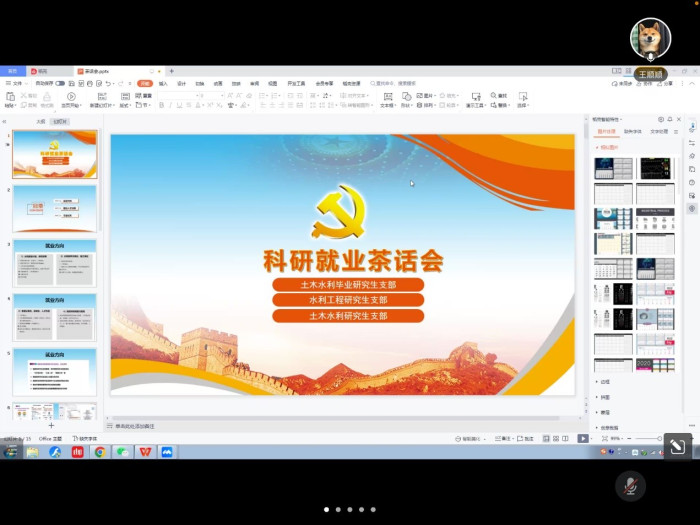The width and height of the screenshot is (700, 525).
Task: Select slide 3 就业方向 thumbnail
Action: [54, 263]
